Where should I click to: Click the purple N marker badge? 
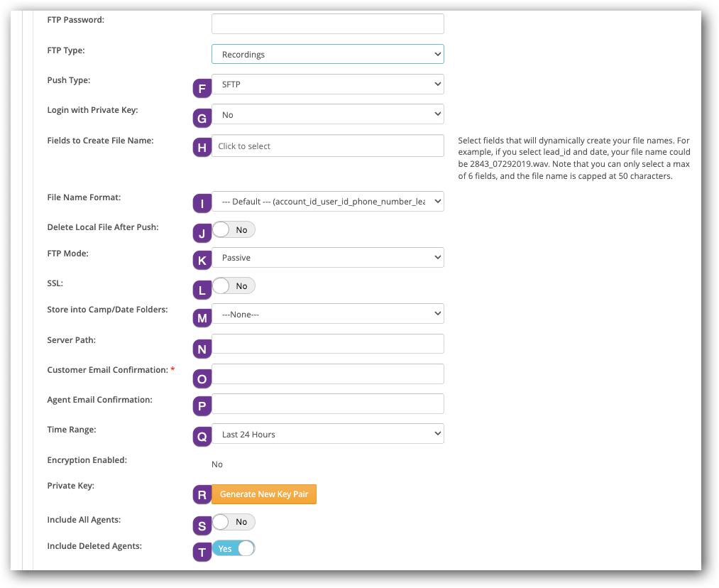[202, 349]
